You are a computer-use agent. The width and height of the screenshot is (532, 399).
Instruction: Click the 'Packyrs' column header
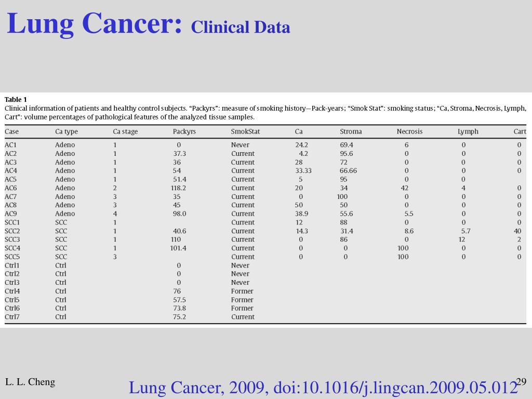(184, 131)
